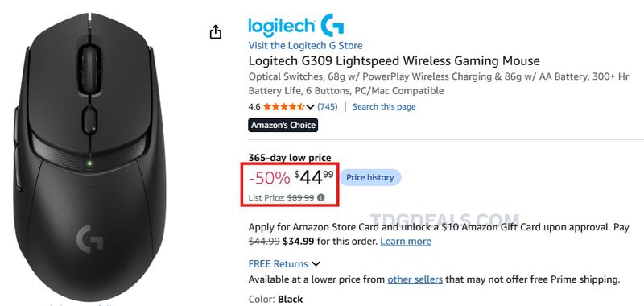Click the share icon beside the product image
Image resolution: width=644 pixels, height=306 pixels.
click(x=216, y=31)
